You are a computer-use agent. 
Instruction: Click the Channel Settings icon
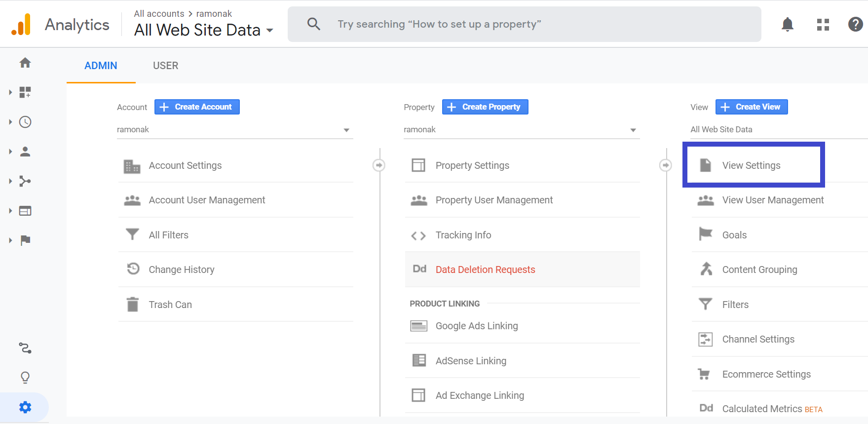[x=706, y=339]
